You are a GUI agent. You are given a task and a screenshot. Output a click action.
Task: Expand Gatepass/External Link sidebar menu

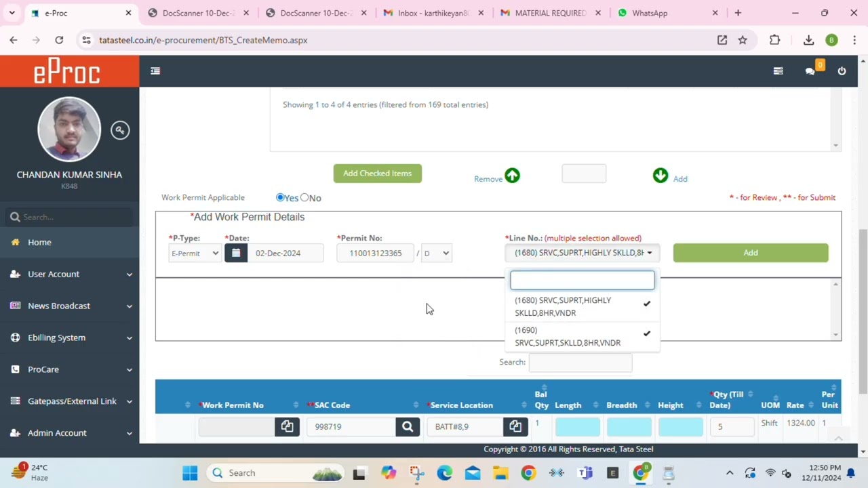70,401
